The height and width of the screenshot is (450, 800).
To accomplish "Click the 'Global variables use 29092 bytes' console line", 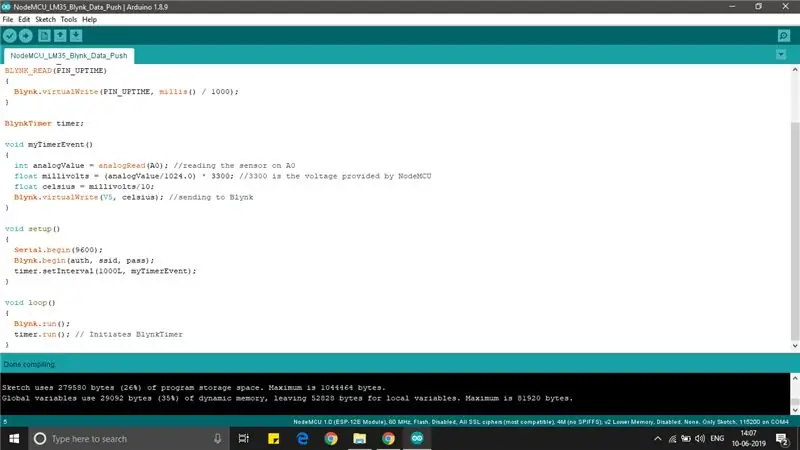I will [x=287, y=398].
